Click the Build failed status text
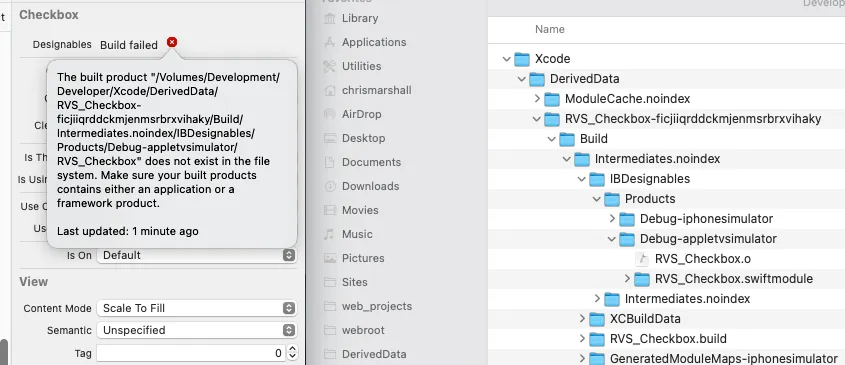This screenshot has width=845, height=365. [x=129, y=45]
